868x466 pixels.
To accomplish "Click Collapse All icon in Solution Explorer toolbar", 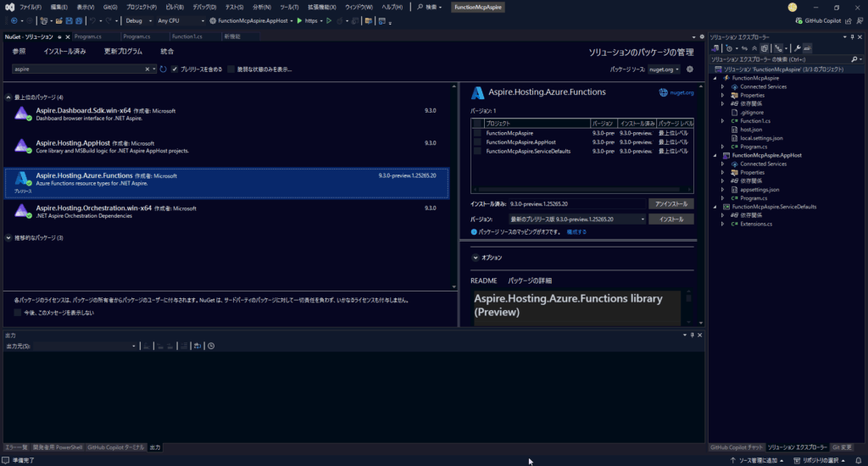I will pyautogui.click(x=754, y=48).
